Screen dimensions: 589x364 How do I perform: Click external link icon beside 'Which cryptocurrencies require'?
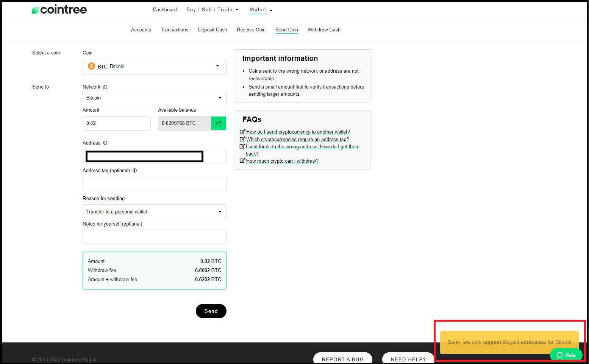click(242, 139)
